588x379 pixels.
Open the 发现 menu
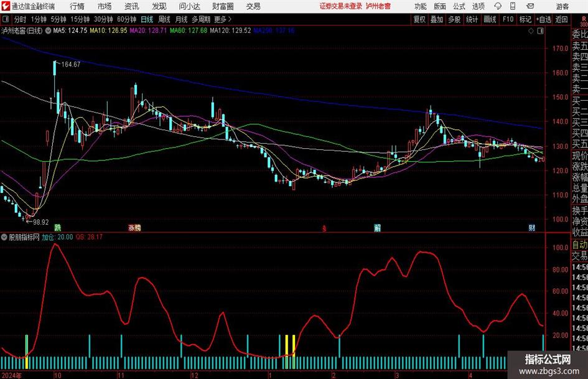tap(159, 6)
